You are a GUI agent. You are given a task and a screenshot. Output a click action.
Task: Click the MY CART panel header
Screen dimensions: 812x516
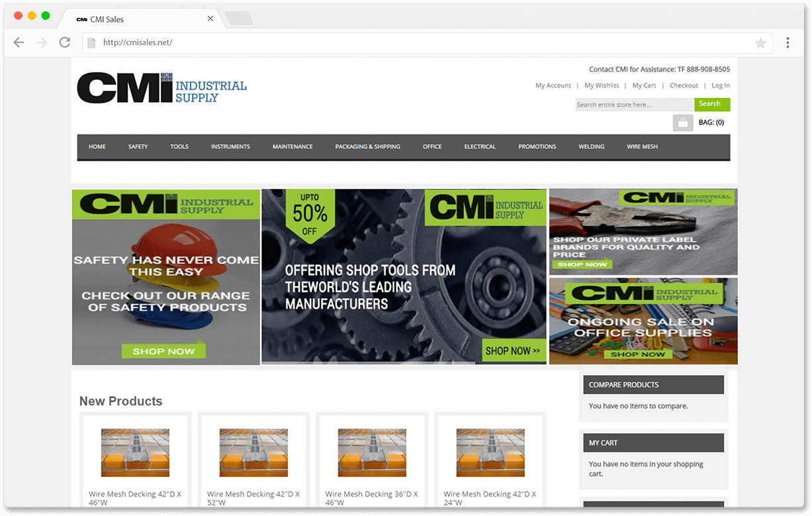click(653, 443)
